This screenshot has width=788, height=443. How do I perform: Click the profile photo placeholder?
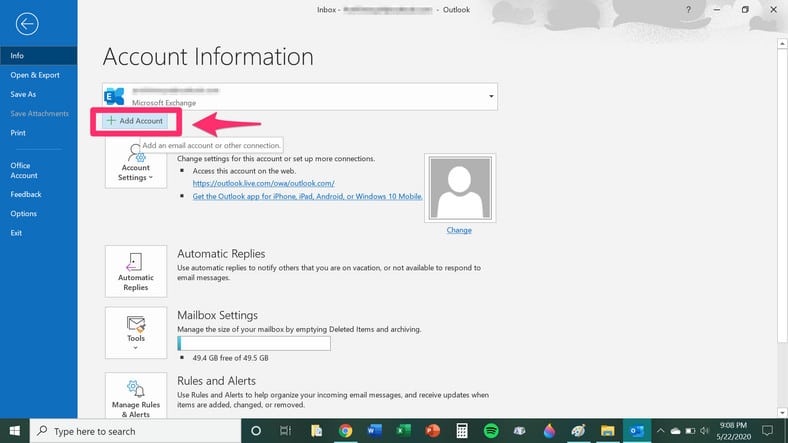[460, 188]
